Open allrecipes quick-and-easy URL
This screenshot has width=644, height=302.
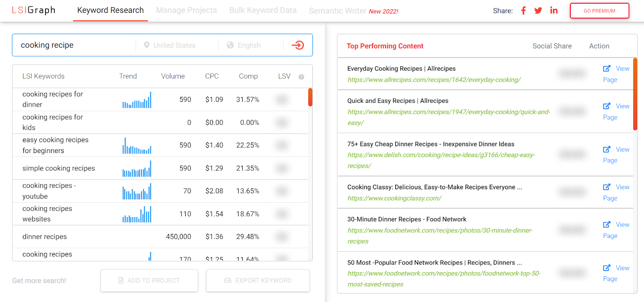[x=448, y=117]
